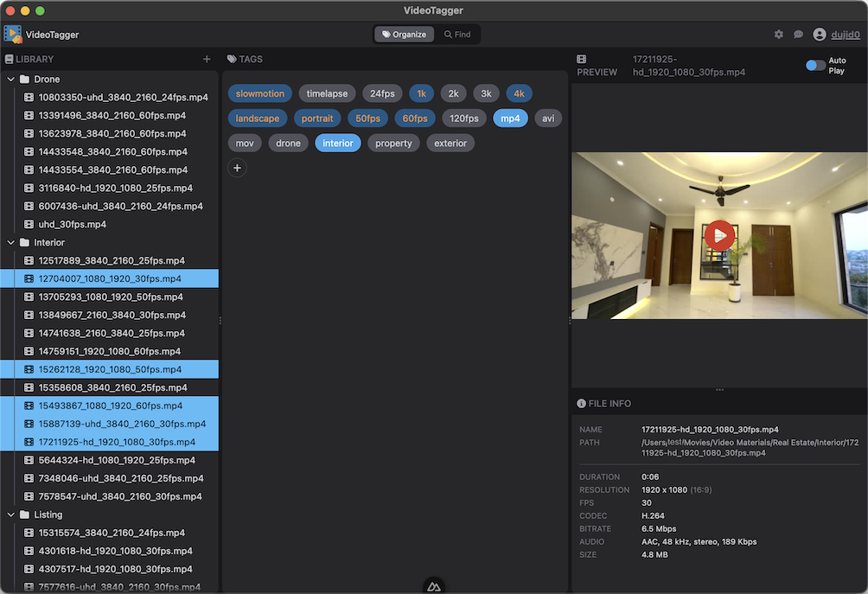Play the preview of 17211925-hd video
The image size is (868, 594).
[x=719, y=234]
